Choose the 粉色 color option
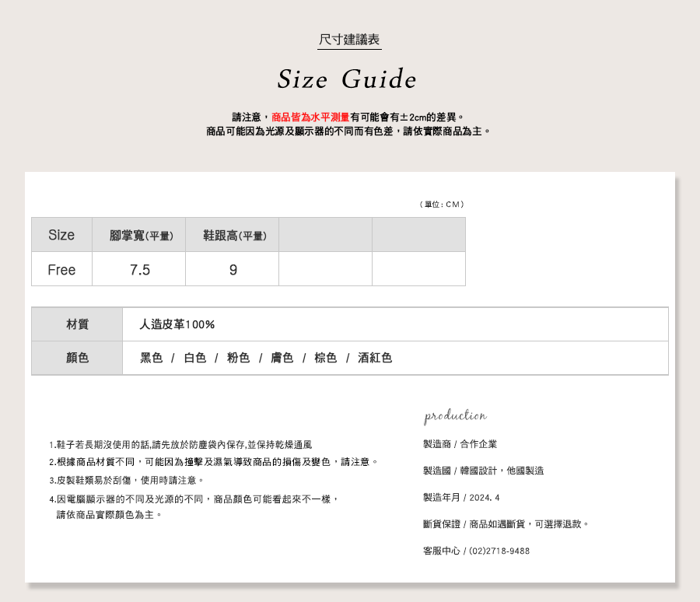The height and width of the screenshot is (602, 700). click(x=238, y=358)
